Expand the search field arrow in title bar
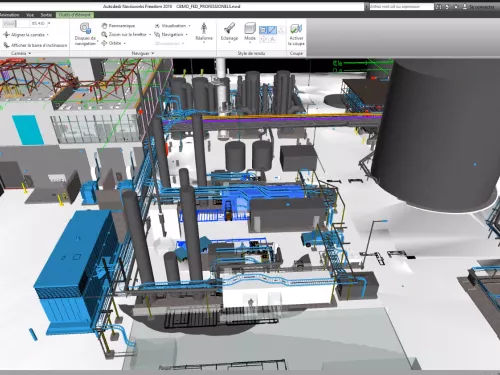500x375 pixels. (x=367, y=6)
